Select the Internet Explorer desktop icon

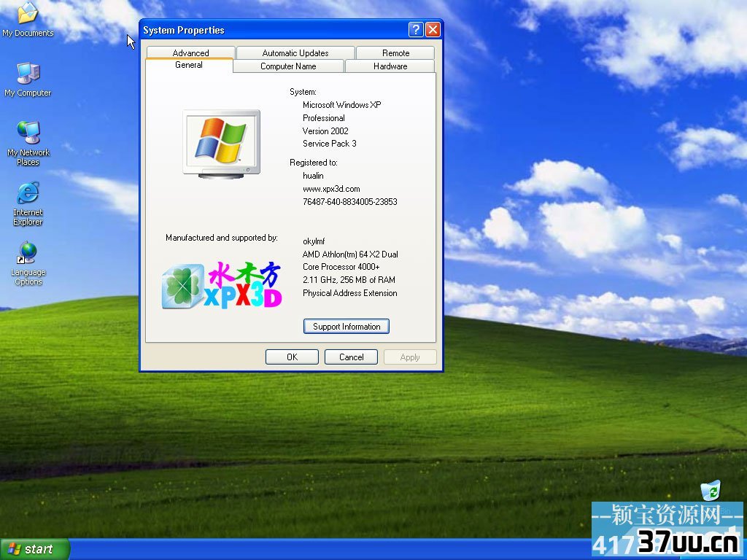28,203
